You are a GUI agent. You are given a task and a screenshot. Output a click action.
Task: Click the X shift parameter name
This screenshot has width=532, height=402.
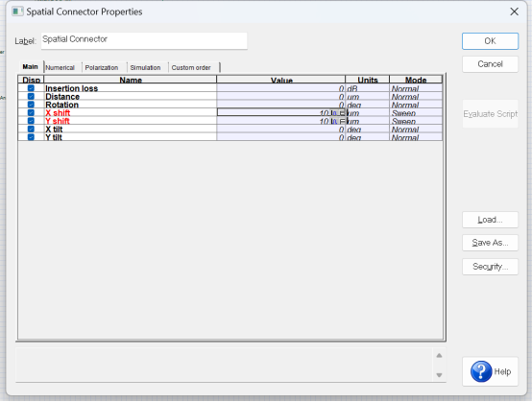(58, 113)
